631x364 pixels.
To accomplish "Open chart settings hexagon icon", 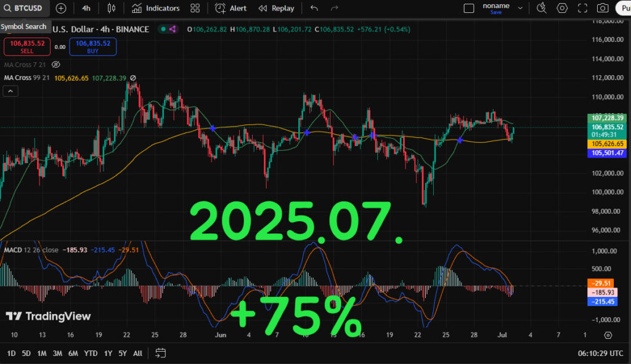I will [x=562, y=8].
